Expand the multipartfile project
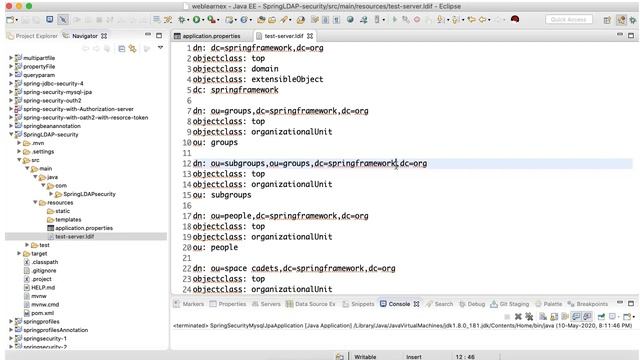The width and height of the screenshot is (640, 360). coord(11,58)
